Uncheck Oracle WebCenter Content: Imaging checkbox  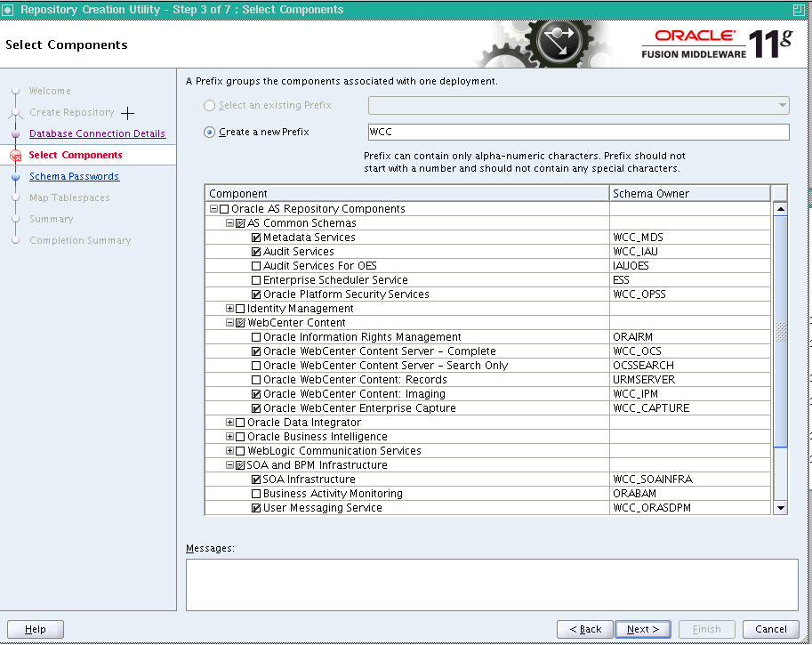tap(256, 394)
